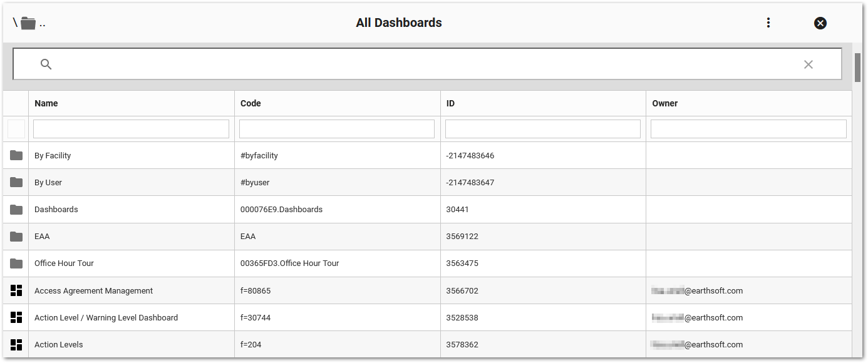Open the three-dot options menu
Screen dimensions: 868x363
(x=768, y=23)
